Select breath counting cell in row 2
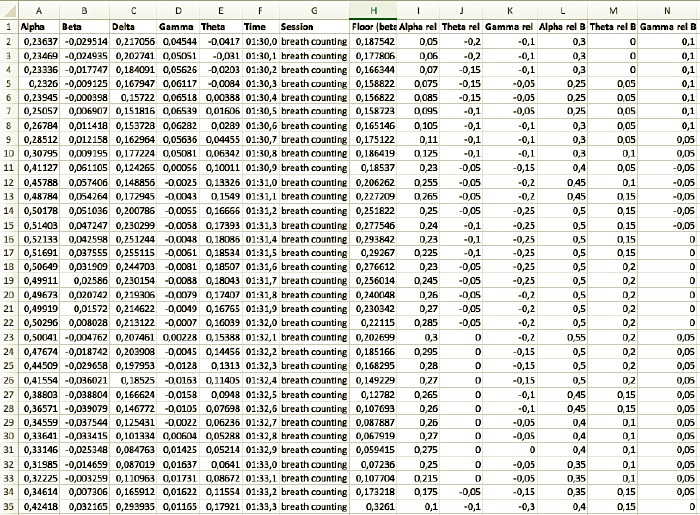 click(314, 42)
